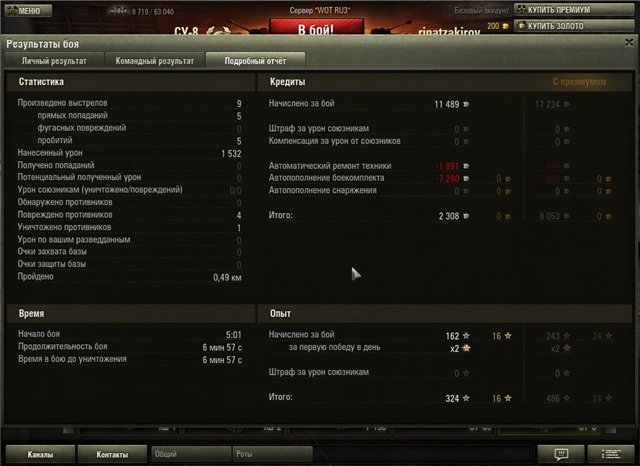The width and height of the screenshot is (640, 466).
Task: Select the Подробный отчёт tab
Action: coord(255,61)
